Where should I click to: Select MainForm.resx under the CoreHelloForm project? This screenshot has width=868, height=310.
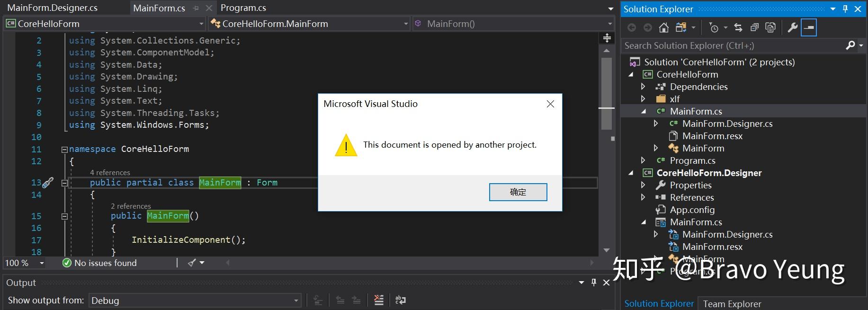coord(712,136)
